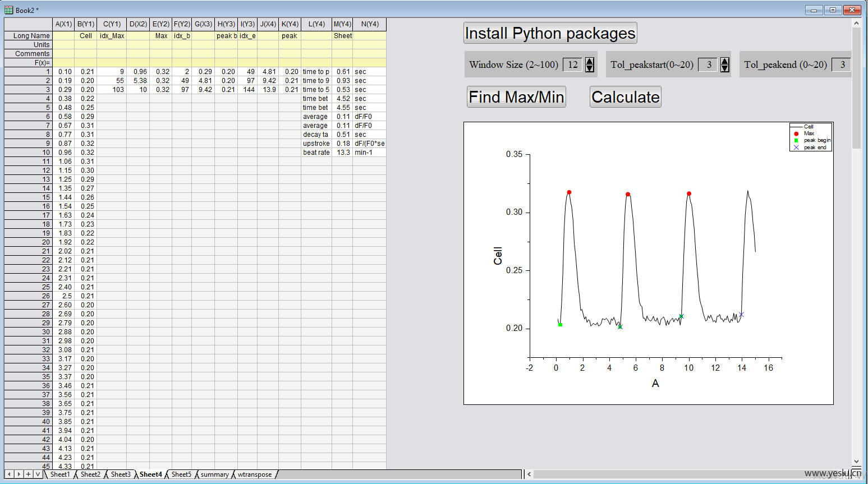Open the Sheet5 tab
The image size is (868, 484).
tap(181, 474)
